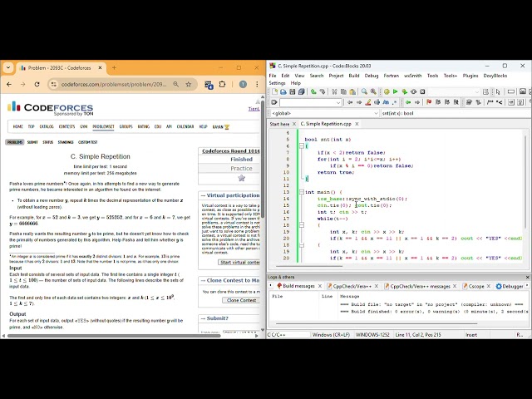The width and height of the screenshot is (532, 399).
Task: Collapse the Clone Contest to Mashup section
Action: pyautogui.click(x=203, y=280)
